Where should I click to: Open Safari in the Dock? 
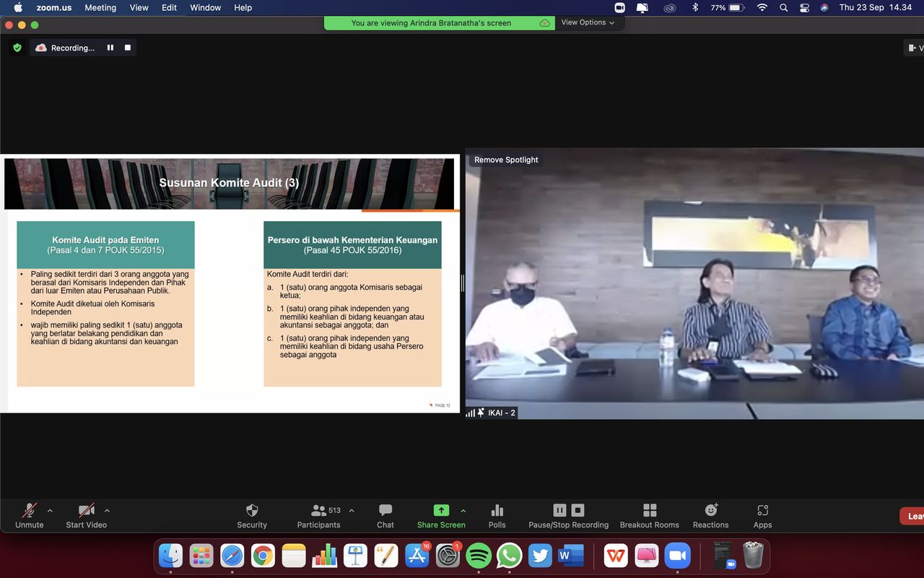coord(232,555)
